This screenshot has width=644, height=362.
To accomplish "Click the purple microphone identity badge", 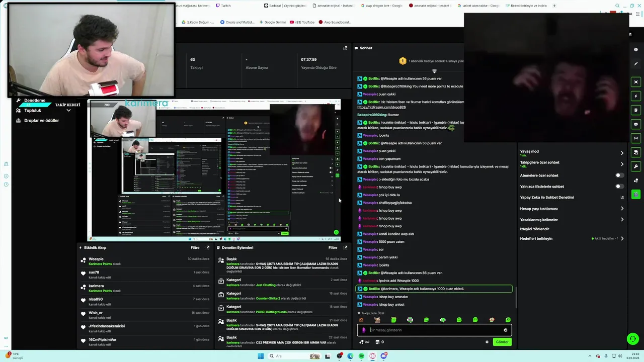I will coord(364,330).
